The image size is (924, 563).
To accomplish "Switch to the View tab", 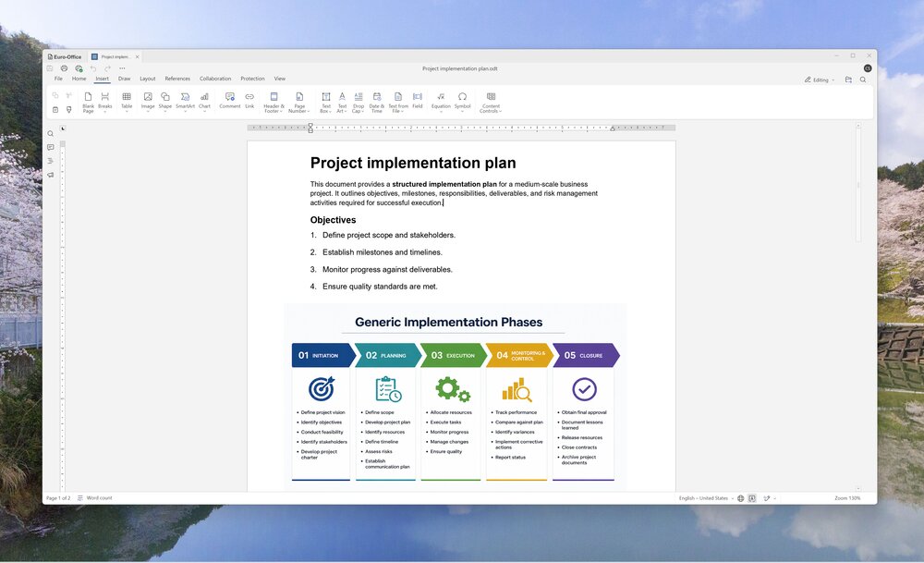I will 279,79.
